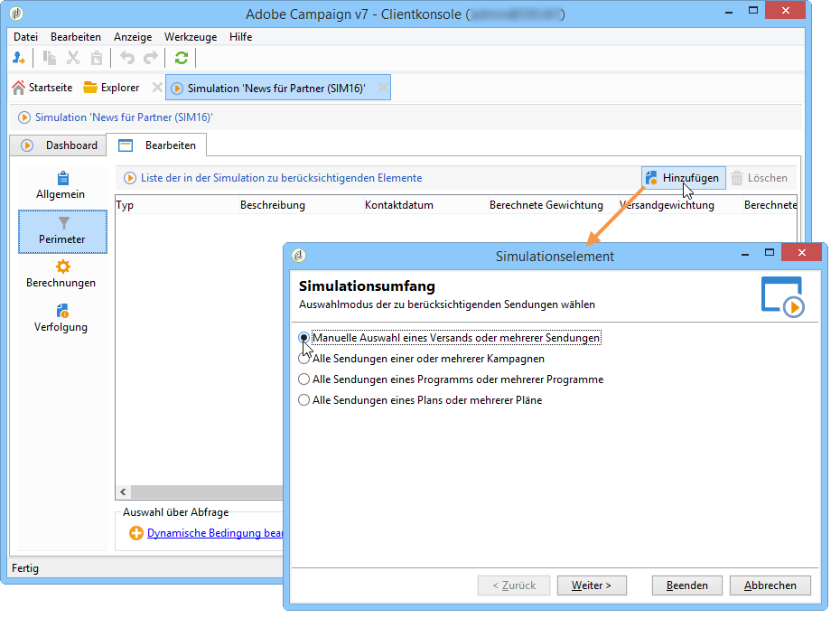The image size is (840, 618).
Task: Click the < Zurück button
Action: pyautogui.click(x=514, y=585)
